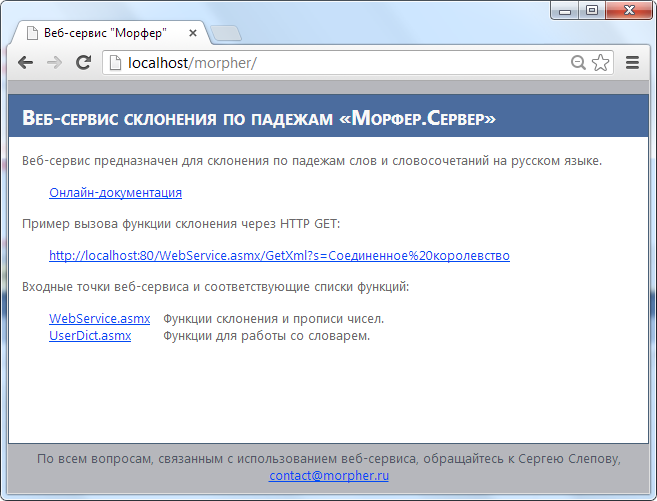The image size is (657, 501).
Task: Maximize the browser window
Action: (x=592, y=10)
